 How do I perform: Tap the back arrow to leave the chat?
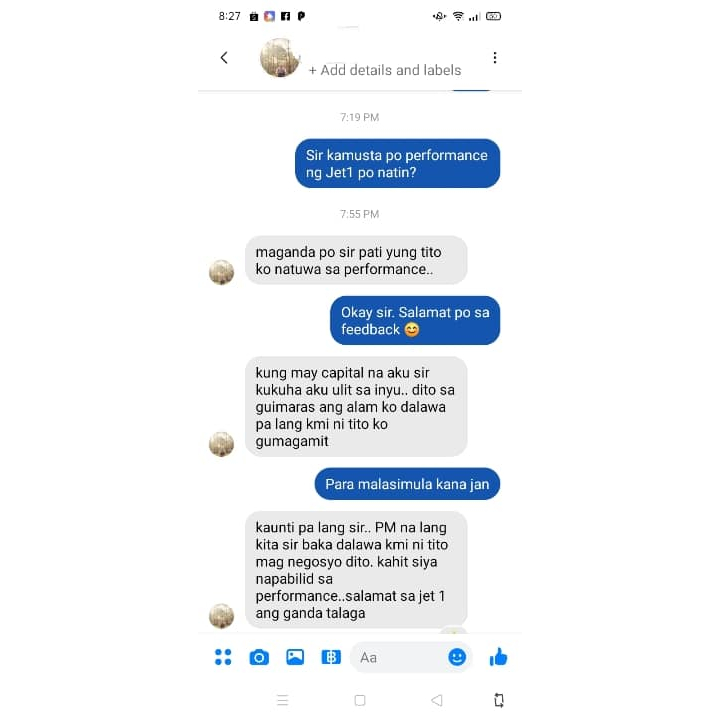(224, 57)
